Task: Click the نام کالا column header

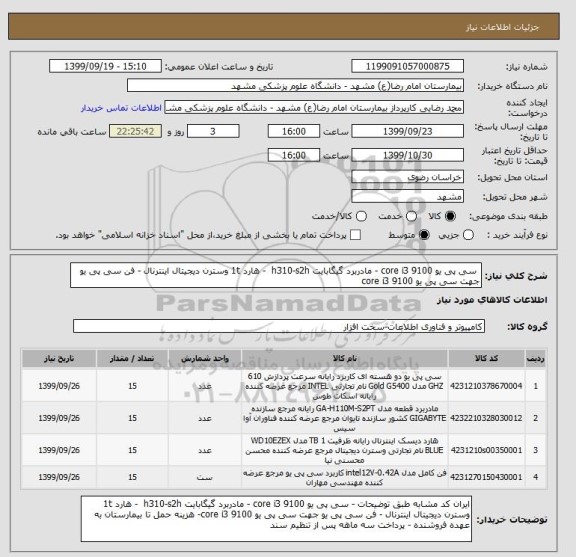Action: [x=345, y=359]
